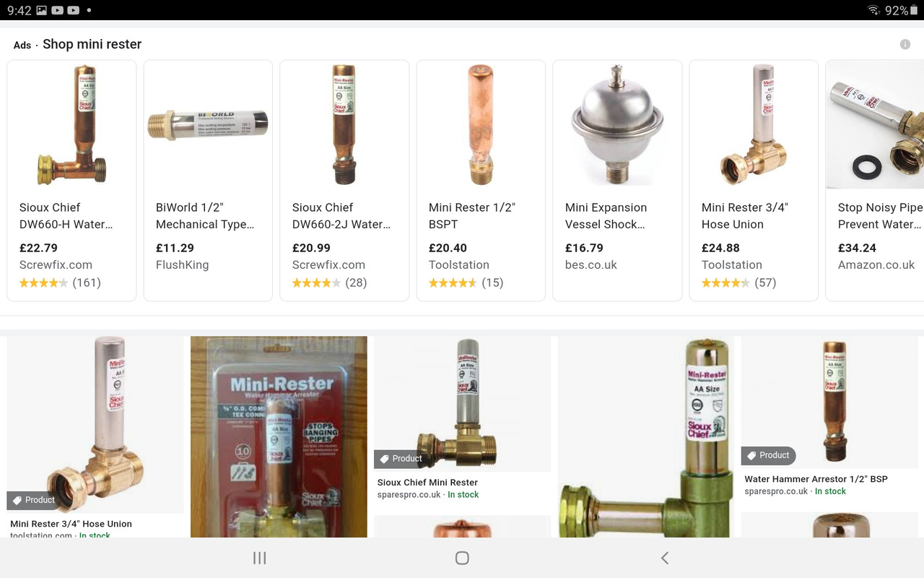Open Mini Rester 1/2" BSPT Toolstation ad
The height and width of the screenshot is (578, 924).
481,180
